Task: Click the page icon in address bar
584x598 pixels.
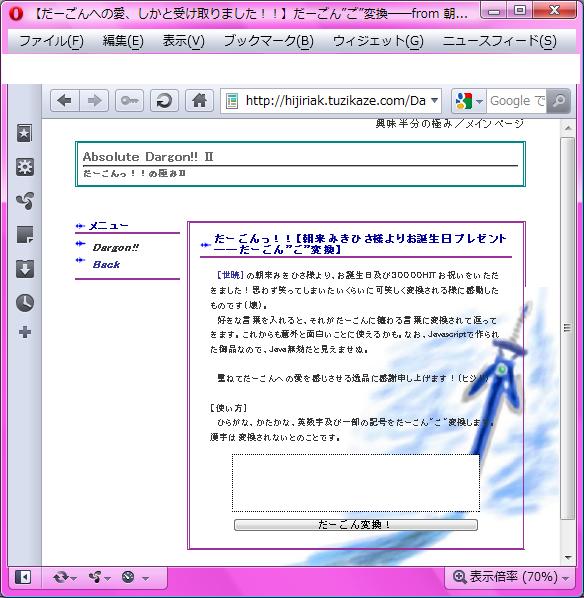Action: (232, 101)
